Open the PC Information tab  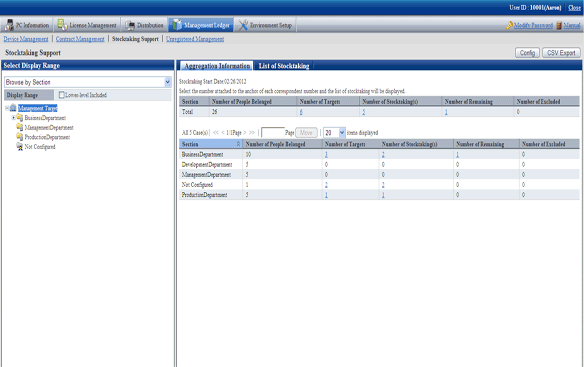27,25
